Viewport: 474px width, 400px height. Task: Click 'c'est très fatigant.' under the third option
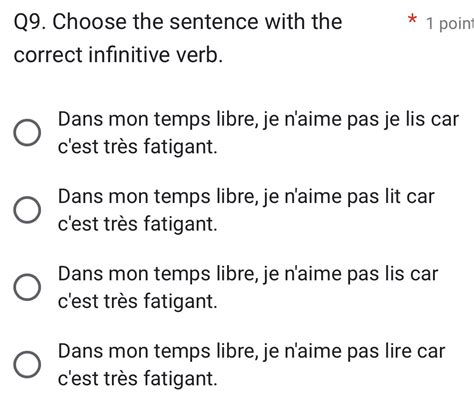pyautogui.click(x=137, y=302)
